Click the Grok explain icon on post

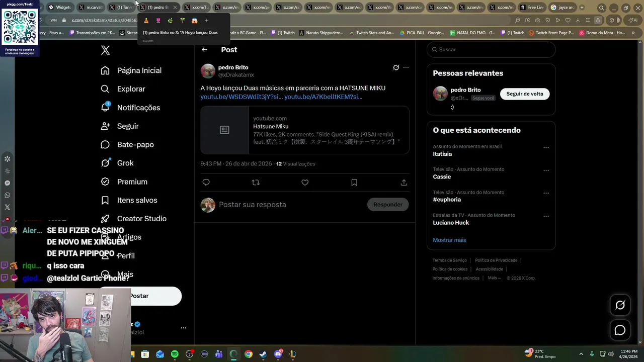coord(396,67)
